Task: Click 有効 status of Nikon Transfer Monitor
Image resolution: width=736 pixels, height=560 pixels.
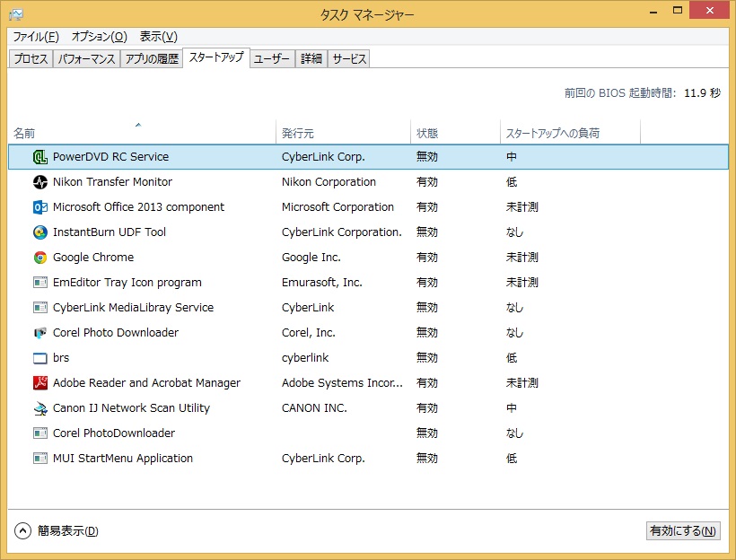Action: (427, 181)
